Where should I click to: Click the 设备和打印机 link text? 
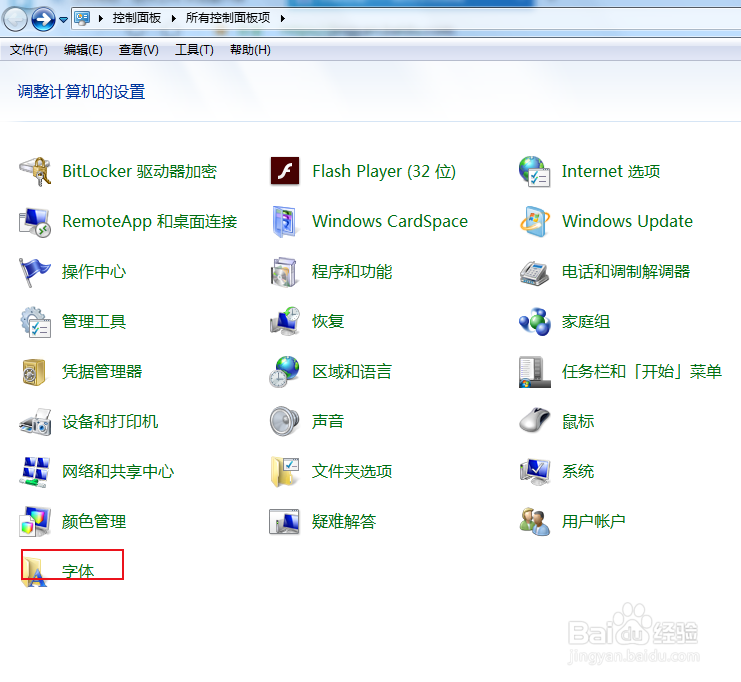click(x=110, y=422)
